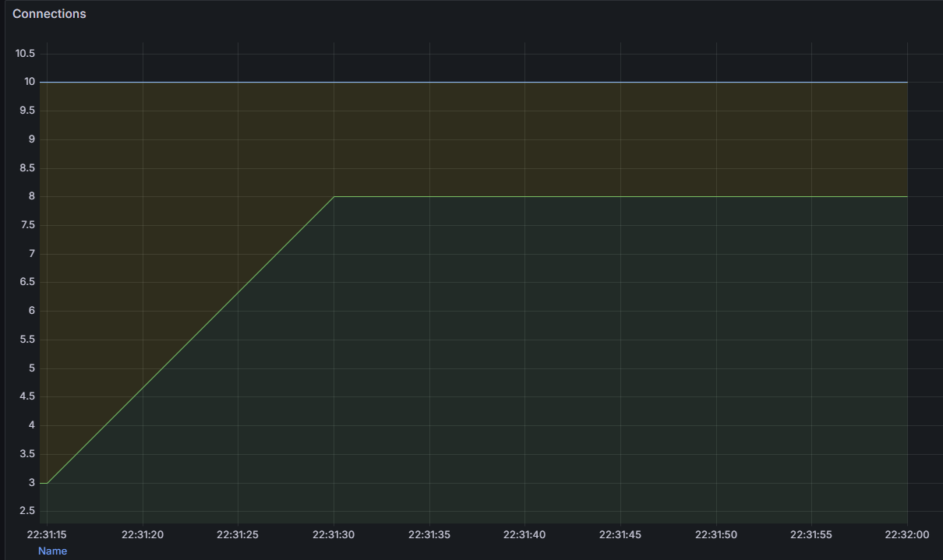943x560 pixels.
Task: Click the 22:31:35 time axis label
Action: [x=429, y=535]
